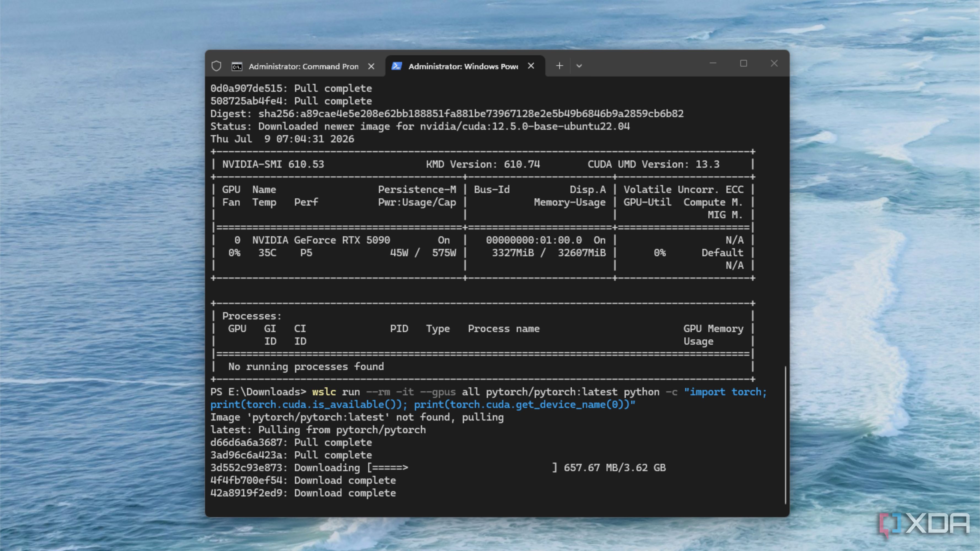Click 'pytorch/pytorch:latest' in the command
Screen dimensions: 980x551
pos(551,392)
